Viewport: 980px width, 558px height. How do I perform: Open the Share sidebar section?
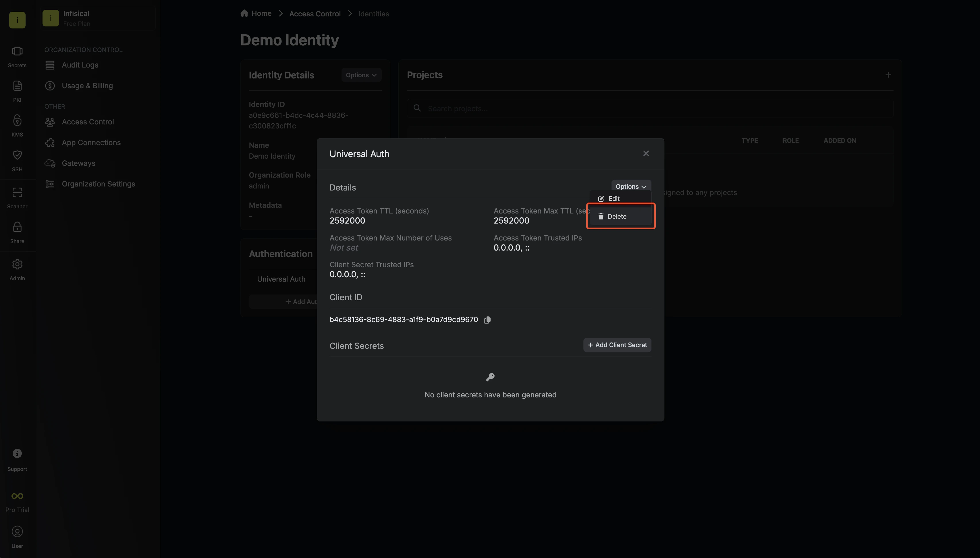[x=17, y=233]
